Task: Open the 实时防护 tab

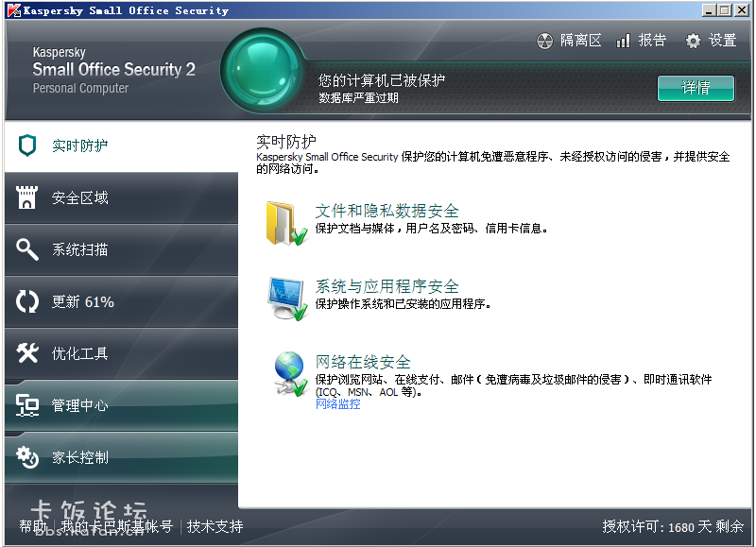Action: pos(122,145)
